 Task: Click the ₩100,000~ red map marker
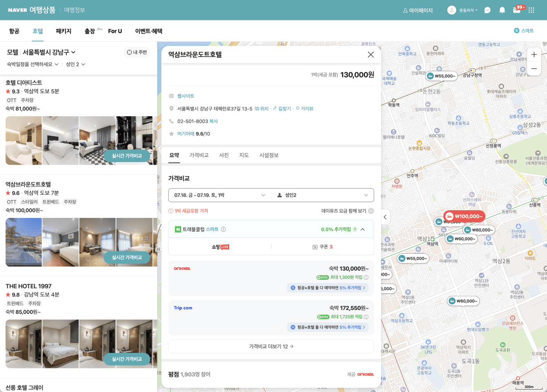point(464,216)
